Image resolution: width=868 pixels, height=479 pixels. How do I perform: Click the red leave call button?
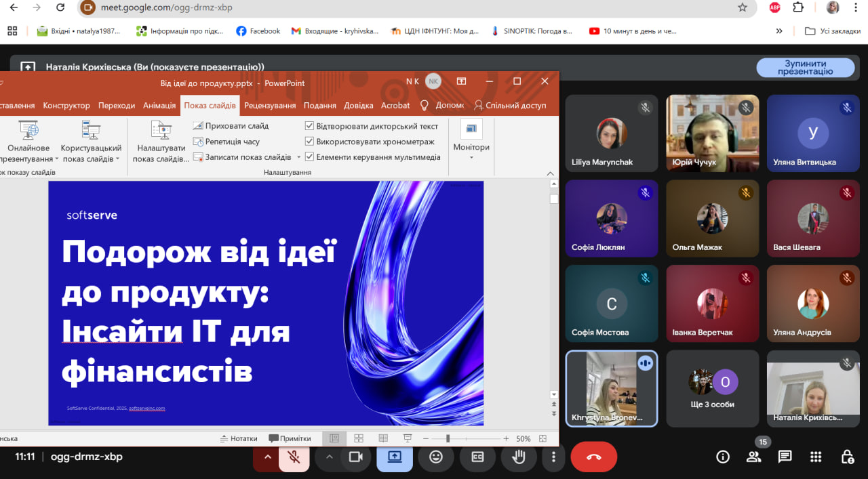point(593,457)
